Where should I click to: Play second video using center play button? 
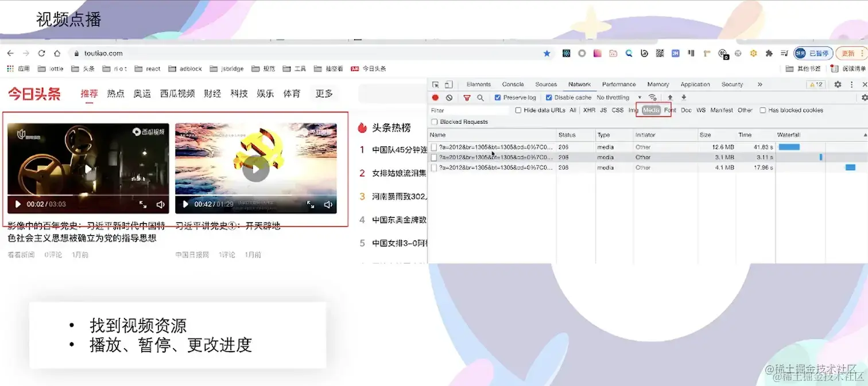coord(256,169)
